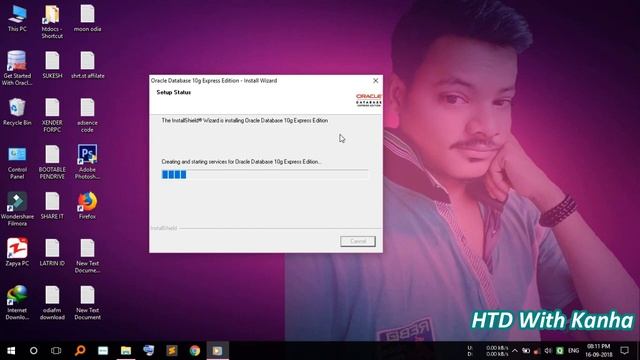Viewport: 640px width, 360px height.
Task: Click the blue installation progress bar
Action: point(264,175)
